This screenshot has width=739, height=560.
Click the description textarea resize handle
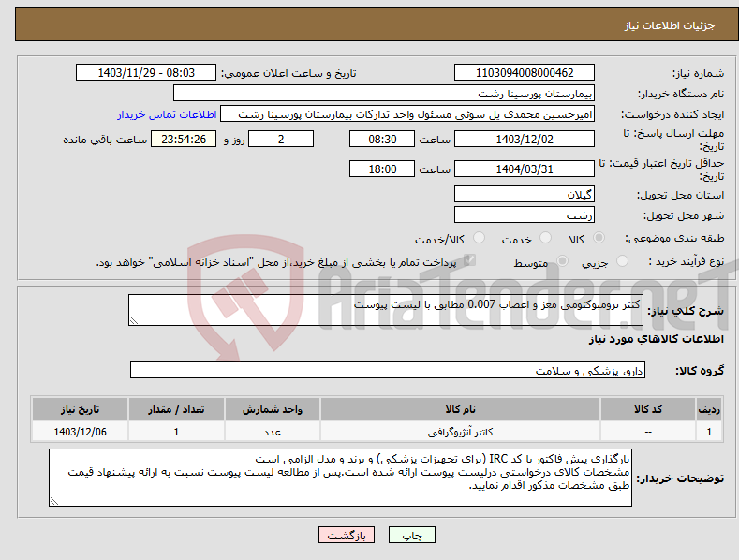(134, 320)
